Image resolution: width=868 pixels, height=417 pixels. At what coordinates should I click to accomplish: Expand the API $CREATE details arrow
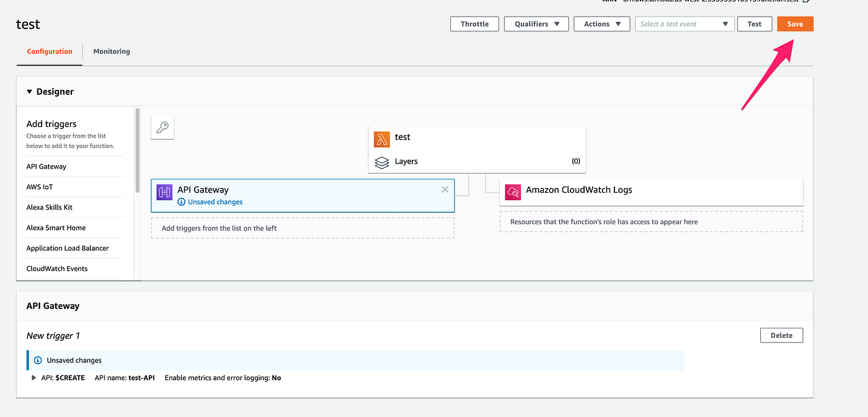coord(34,377)
